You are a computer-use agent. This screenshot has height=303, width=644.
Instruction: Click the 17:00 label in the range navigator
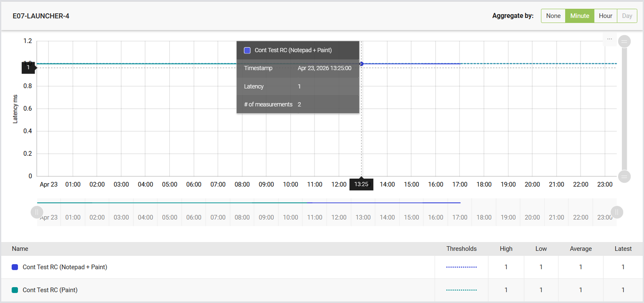click(x=460, y=217)
